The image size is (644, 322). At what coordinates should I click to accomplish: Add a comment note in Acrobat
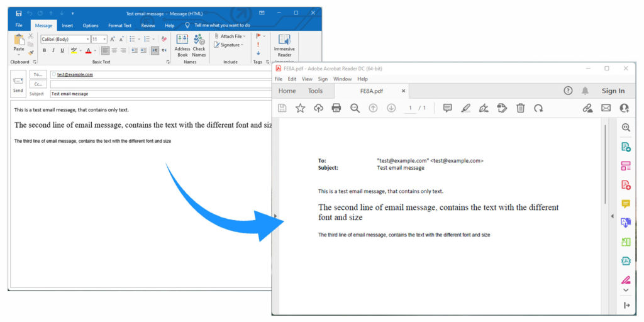tap(447, 108)
